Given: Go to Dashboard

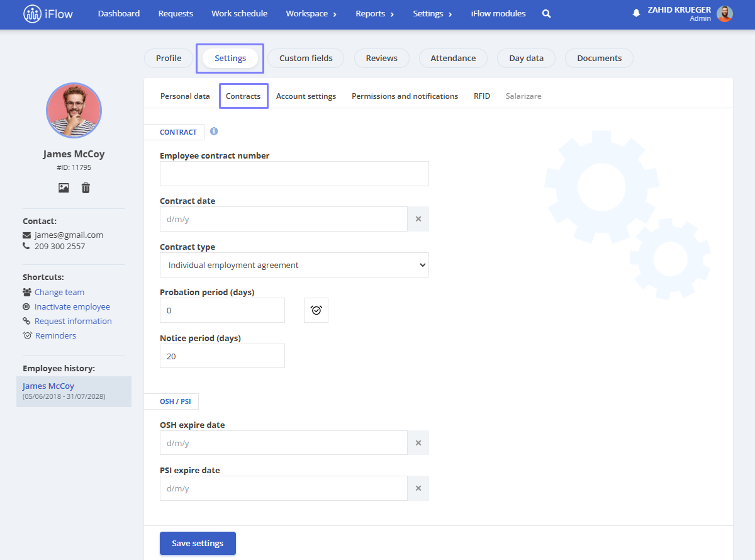Looking at the screenshot, I should [119, 13].
